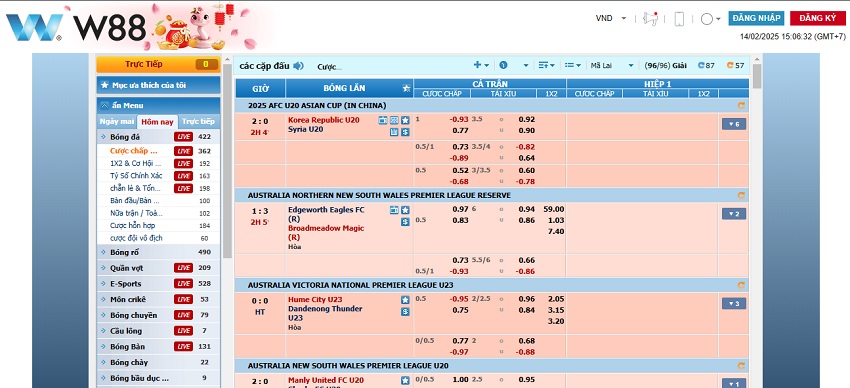Click the speaker icon beside các cặp đấu
Image resolution: width=850 pixels, height=388 pixels.
tap(298, 66)
